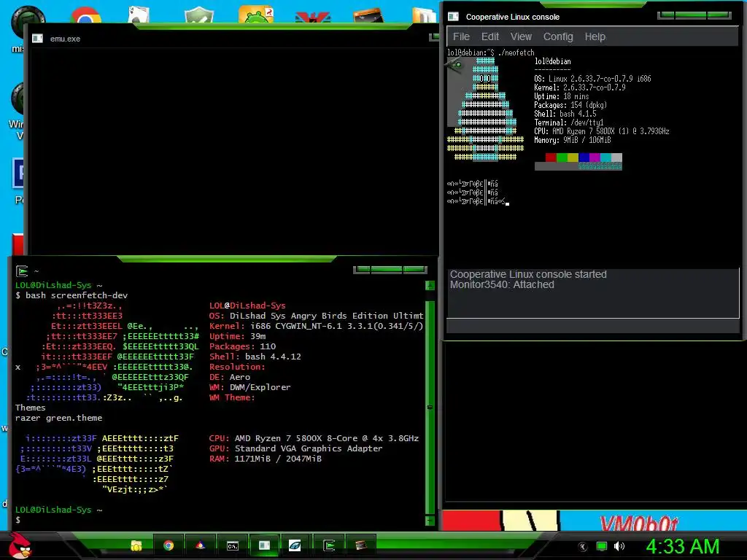The height and width of the screenshot is (560, 747).
Task: Click the 4:33 AM clock
Action: click(x=682, y=547)
